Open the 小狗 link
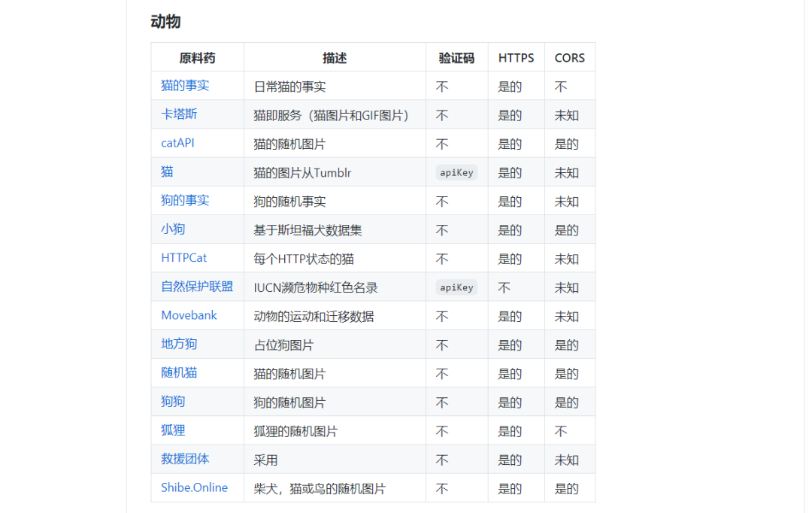Viewport: 812px width, 513px height. (x=173, y=229)
